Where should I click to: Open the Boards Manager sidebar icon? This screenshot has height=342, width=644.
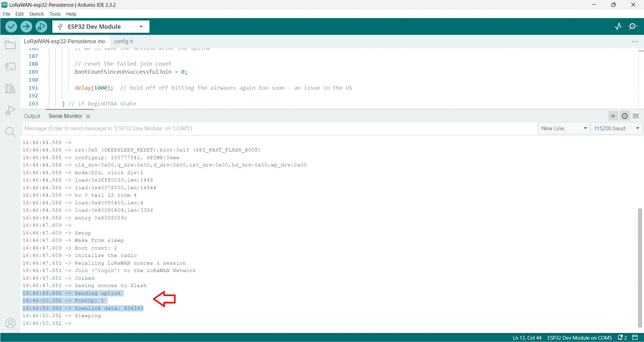point(10,67)
